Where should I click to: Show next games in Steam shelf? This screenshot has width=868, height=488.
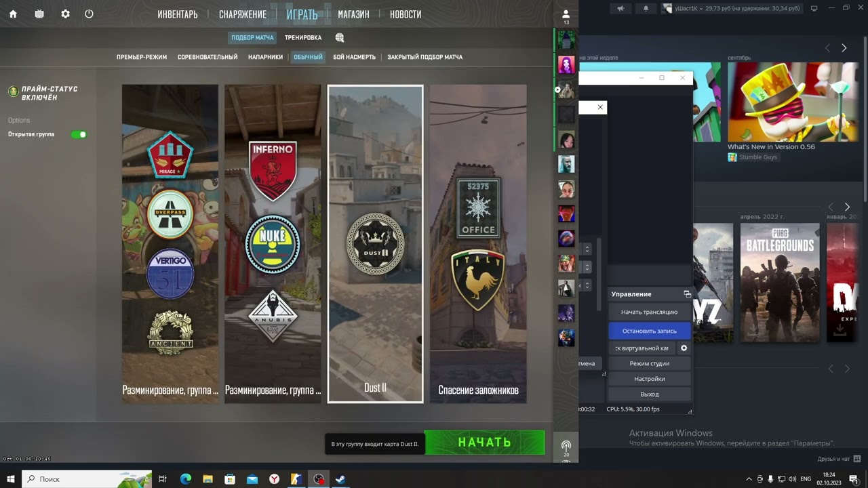pos(847,207)
